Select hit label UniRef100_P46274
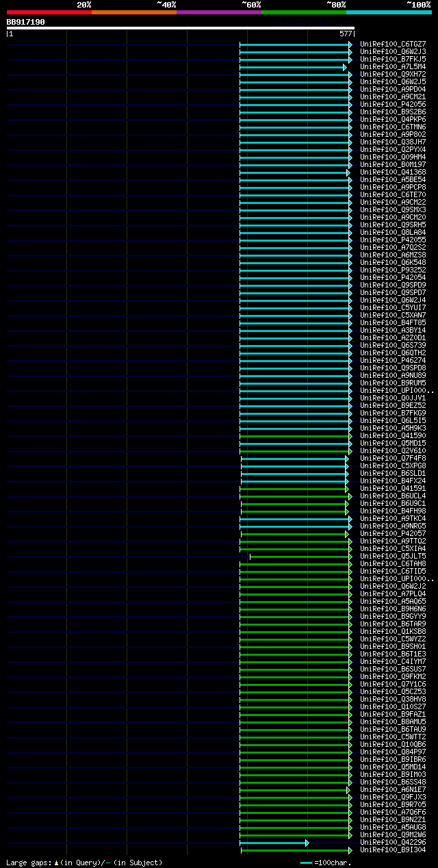The width and height of the screenshot is (438, 868). pos(393,361)
